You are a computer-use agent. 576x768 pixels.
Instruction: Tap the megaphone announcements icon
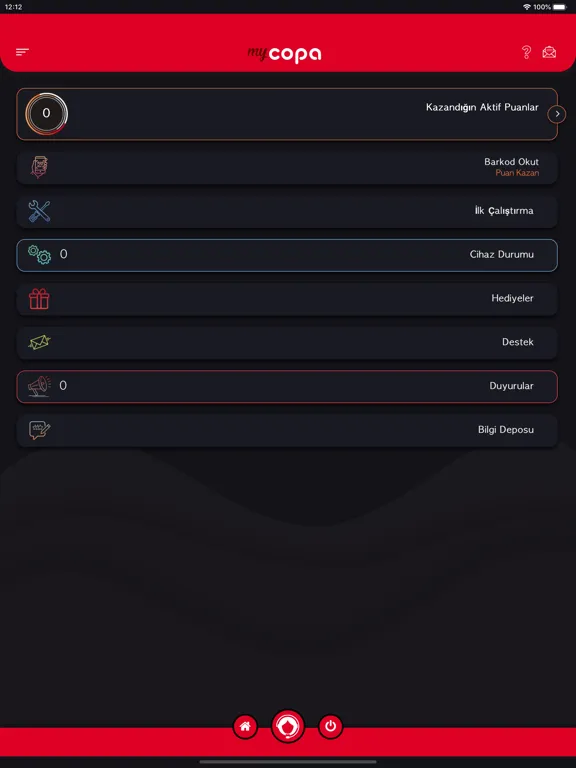39,386
